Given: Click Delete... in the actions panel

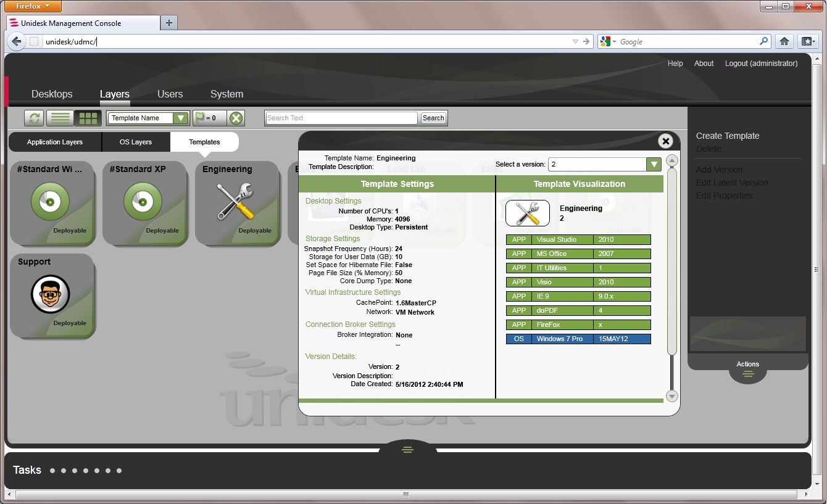Looking at the screenshot, I should [712, 149].
